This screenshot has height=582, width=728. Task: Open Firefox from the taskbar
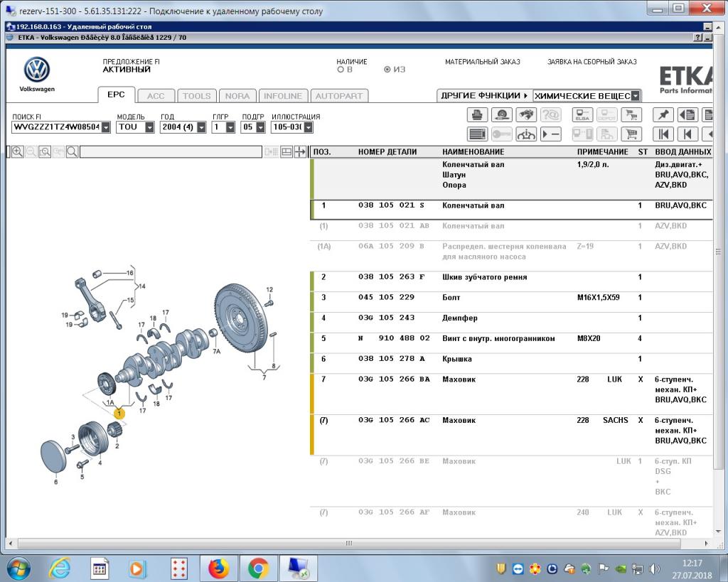(x=218, y=568)
